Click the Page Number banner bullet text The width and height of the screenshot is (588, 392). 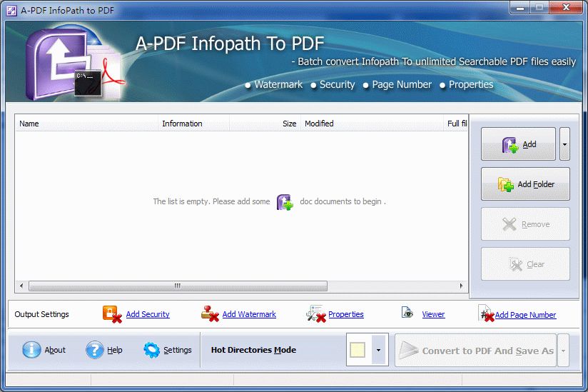tap(402, 84)
